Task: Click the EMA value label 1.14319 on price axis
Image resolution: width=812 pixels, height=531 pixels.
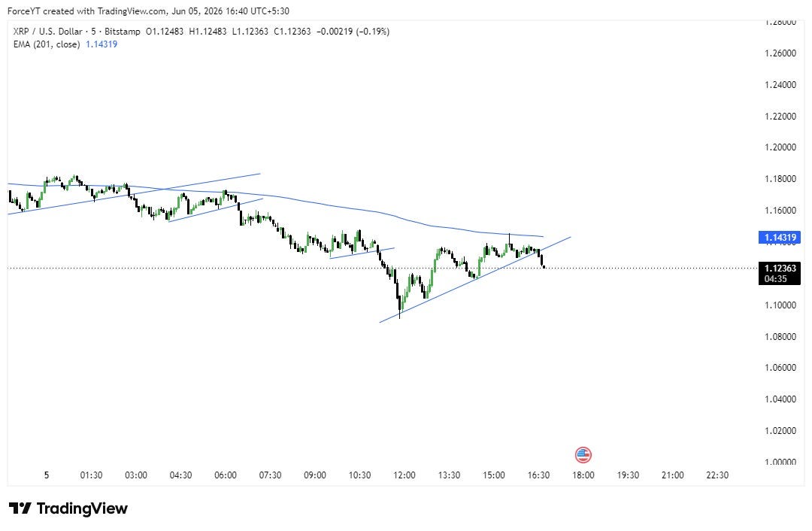Action: pos(780,238)
